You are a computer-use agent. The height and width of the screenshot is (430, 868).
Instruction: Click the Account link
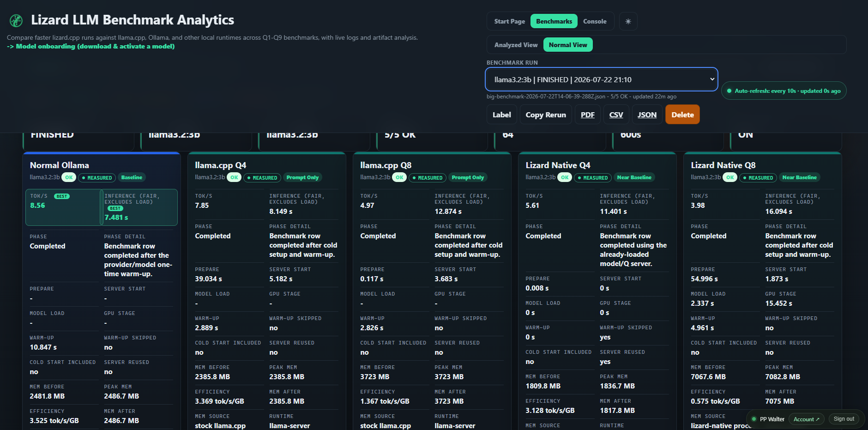point(806,419)
